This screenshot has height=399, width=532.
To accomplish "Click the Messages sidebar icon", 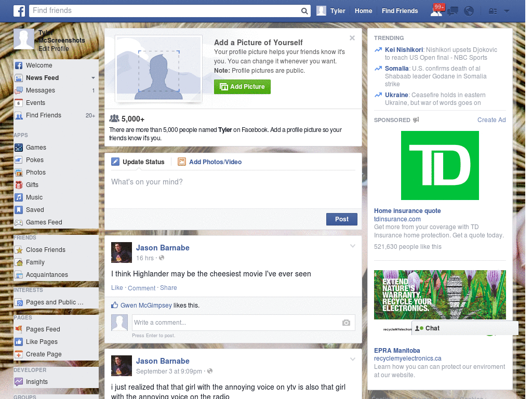I will tap(19, 90).
